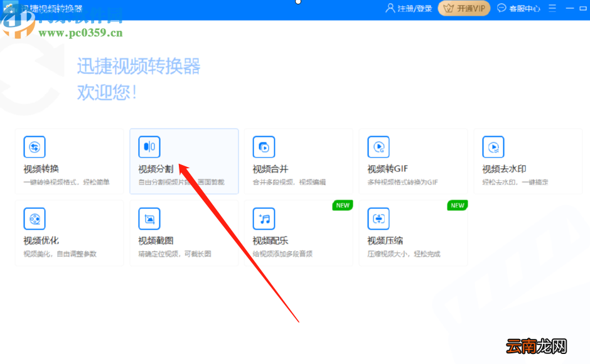Open the 视频分割 icon
This screenshot has height=364, width=590.
[x=149, y=147]
